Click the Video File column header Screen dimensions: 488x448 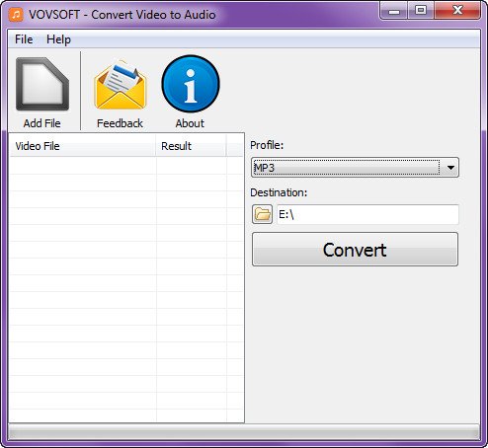(x=83, y=146)
